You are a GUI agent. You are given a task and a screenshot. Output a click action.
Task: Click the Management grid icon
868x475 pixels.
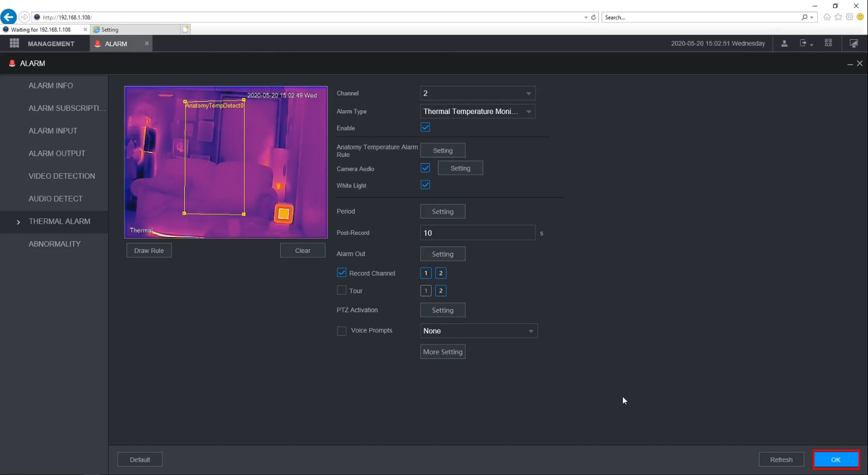[x=14, y=43]
